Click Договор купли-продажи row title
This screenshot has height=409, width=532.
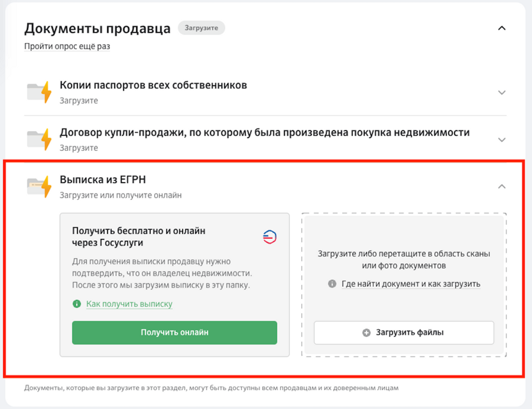coord(265,132)
